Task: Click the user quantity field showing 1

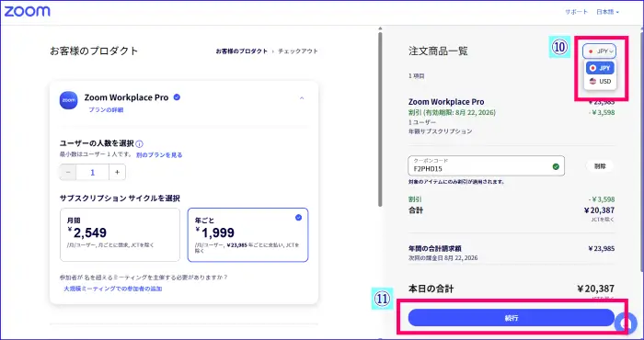Action: tap(92, 172)
